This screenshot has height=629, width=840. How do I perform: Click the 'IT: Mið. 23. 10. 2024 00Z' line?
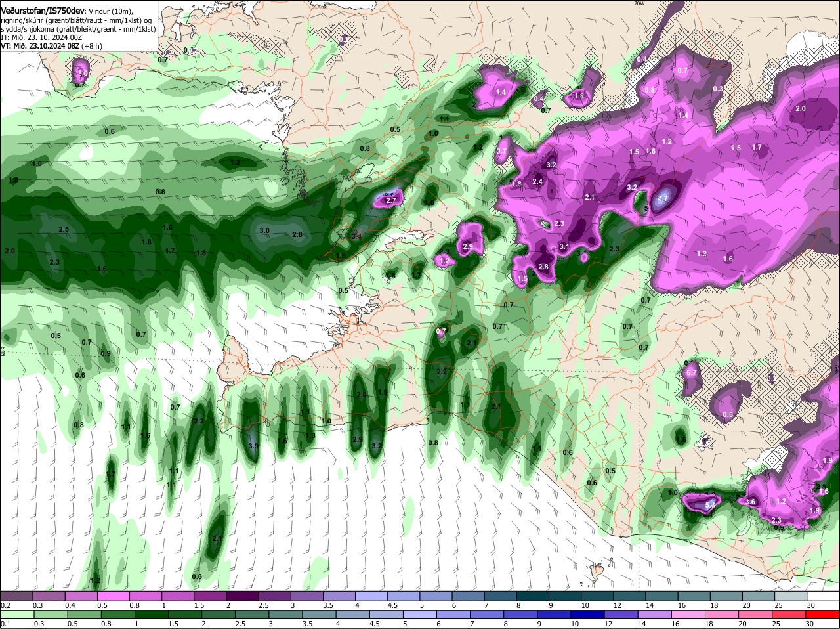point(41,37)
